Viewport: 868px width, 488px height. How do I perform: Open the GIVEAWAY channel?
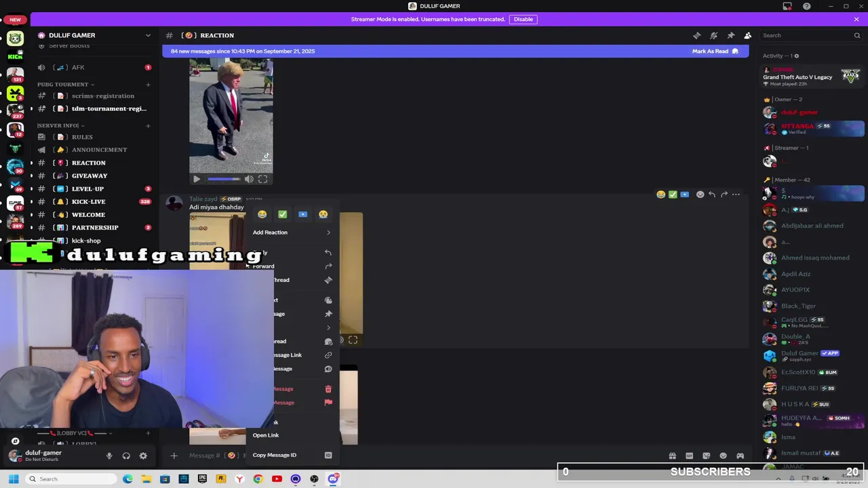[x=94, y=176]
